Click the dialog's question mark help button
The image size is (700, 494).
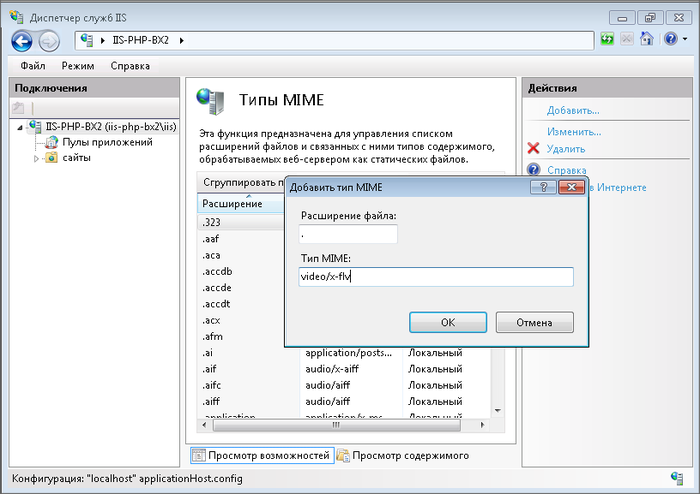543,187
